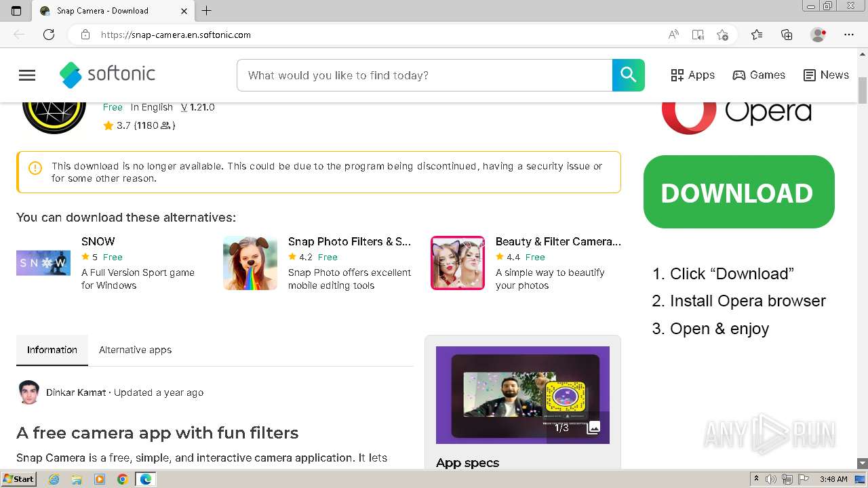Click the taskbar clock 3:48 AM

click(x=833, y=479)
